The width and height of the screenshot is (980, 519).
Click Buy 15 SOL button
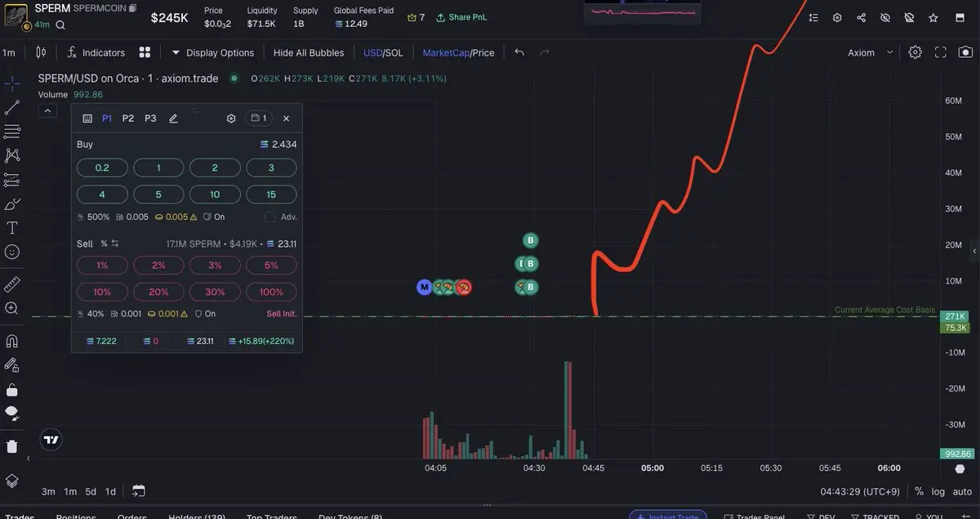[271, 195]
